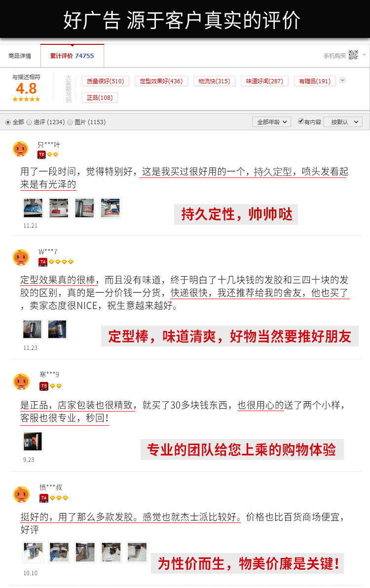Viewport: 370px width, 588px height.
Task: Click the 物流快(315) tag
Action: point(214,81)
